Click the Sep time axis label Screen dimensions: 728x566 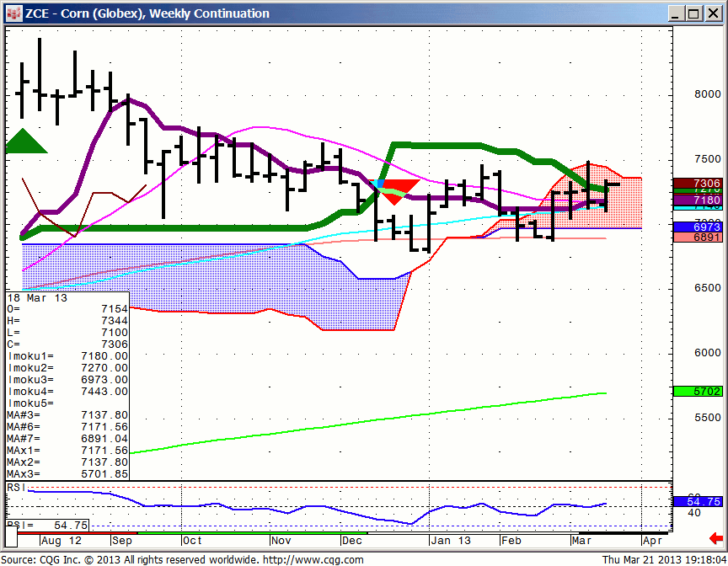point(122,541)
